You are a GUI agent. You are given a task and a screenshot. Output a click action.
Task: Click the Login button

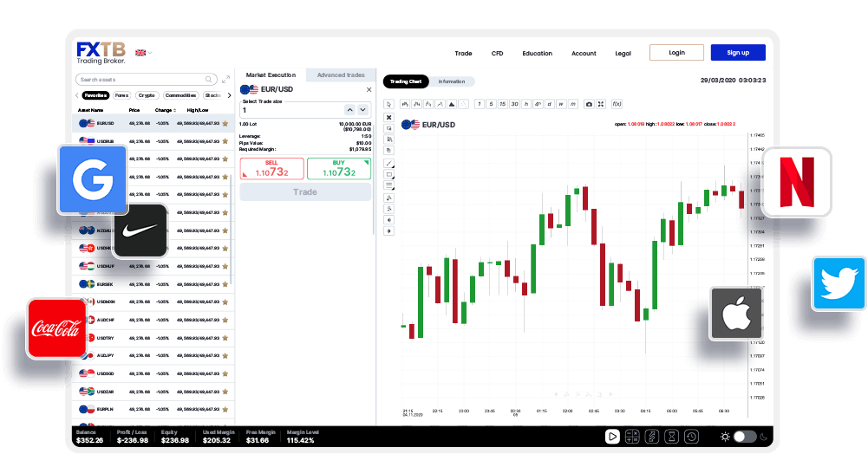[x=676, y=53]
